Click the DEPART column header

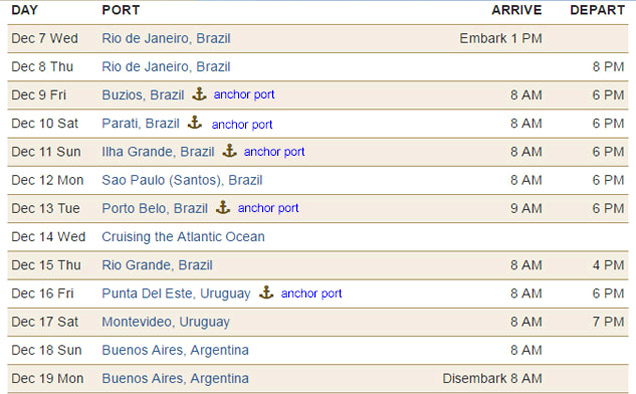point(597,10)
